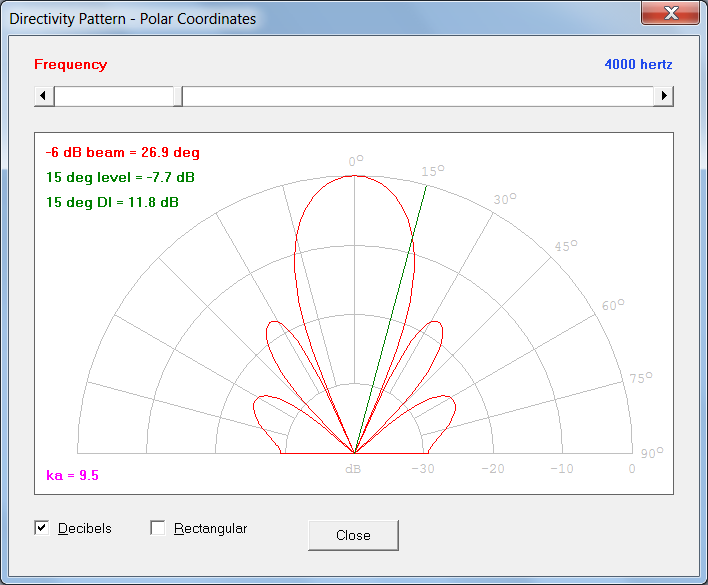Click the '15 deg DI = 11.8 dB' text
The width and height of the screenshot is (708, 585).
click(x=112, y=202)
